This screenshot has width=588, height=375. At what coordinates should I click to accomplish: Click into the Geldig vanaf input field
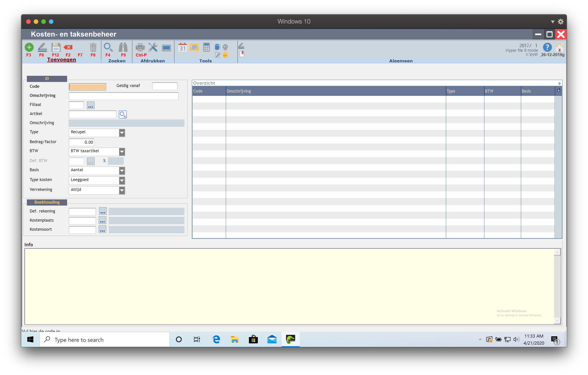(165, 86)
